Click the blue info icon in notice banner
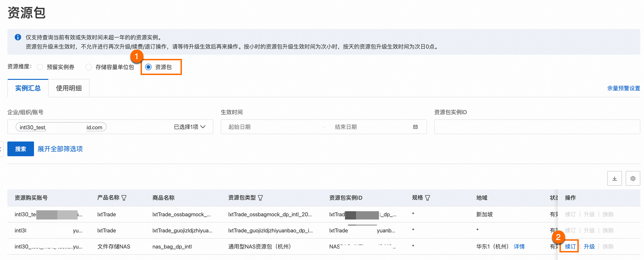Screen dimensions: 644x260 coord(18,37)
